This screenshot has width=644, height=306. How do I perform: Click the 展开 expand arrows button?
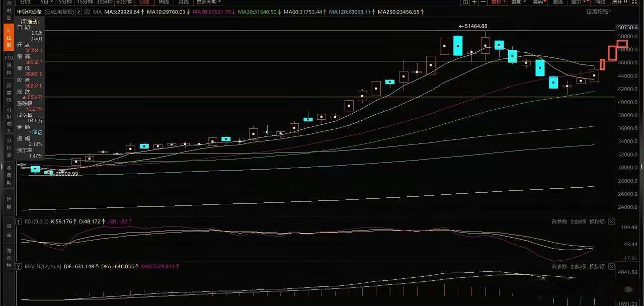(x=619, y=2)
